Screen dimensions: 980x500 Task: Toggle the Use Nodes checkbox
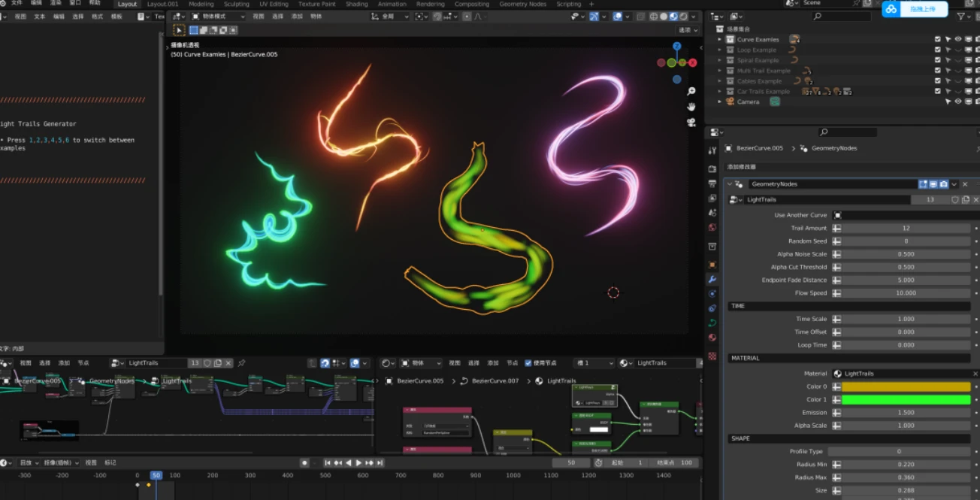[x=528, y=363]
